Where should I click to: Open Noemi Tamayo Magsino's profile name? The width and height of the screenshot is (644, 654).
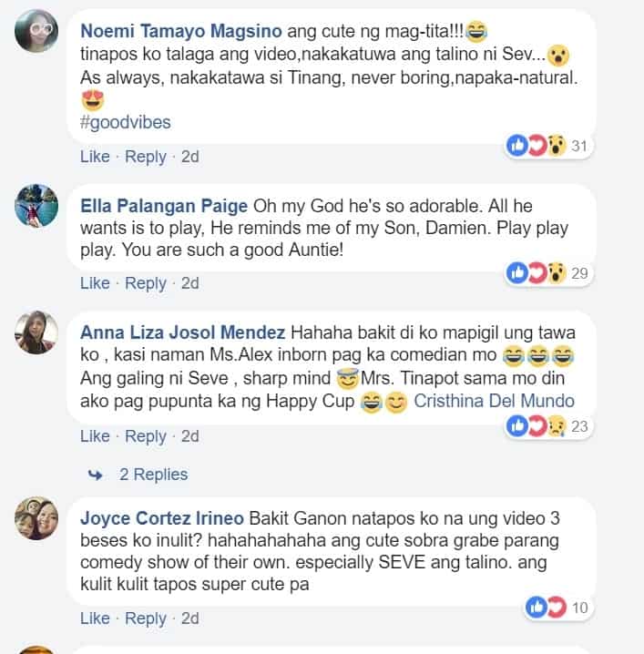coord(181,31)
